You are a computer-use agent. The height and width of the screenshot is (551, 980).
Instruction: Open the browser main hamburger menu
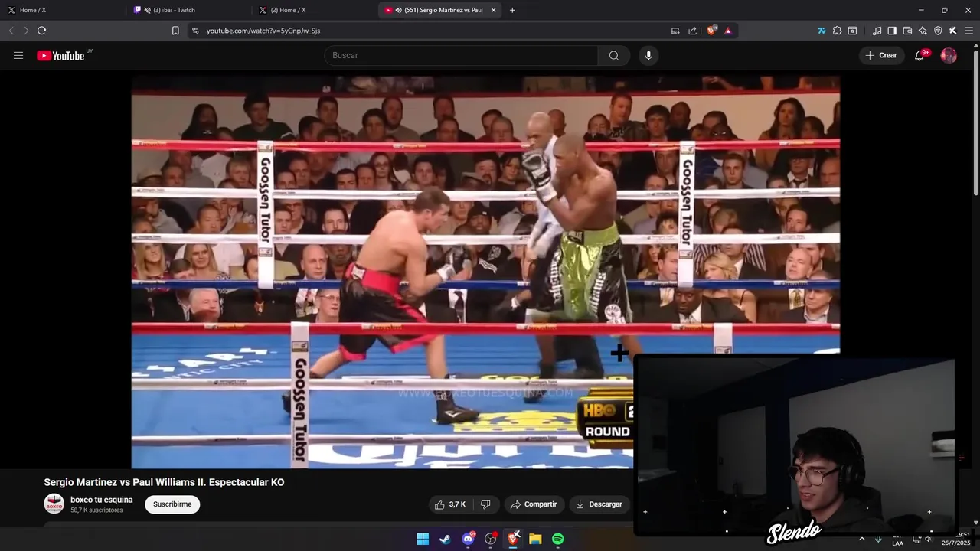click(x=969, y=31)
